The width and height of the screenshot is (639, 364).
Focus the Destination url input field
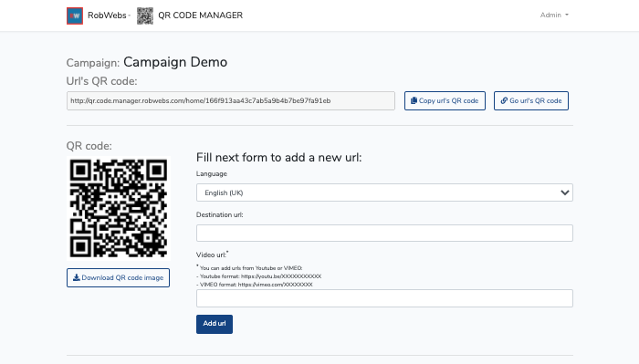[384, 233]
